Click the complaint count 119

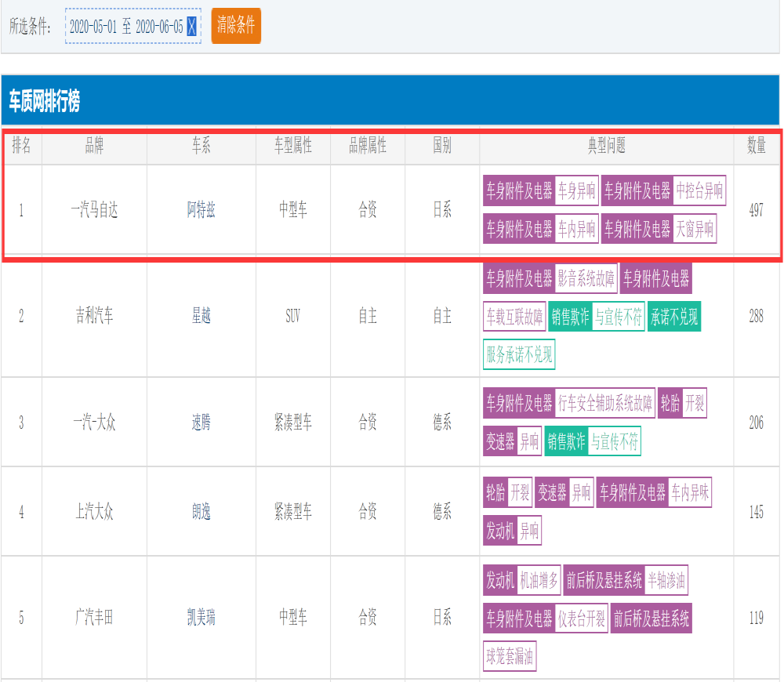pos(756,618)
